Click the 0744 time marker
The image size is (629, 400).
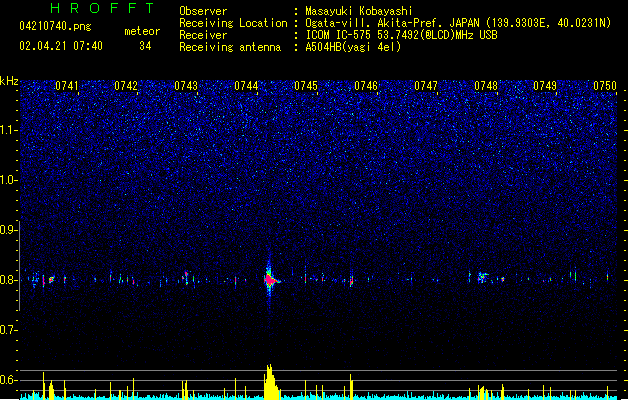click(x=246, y=86)
